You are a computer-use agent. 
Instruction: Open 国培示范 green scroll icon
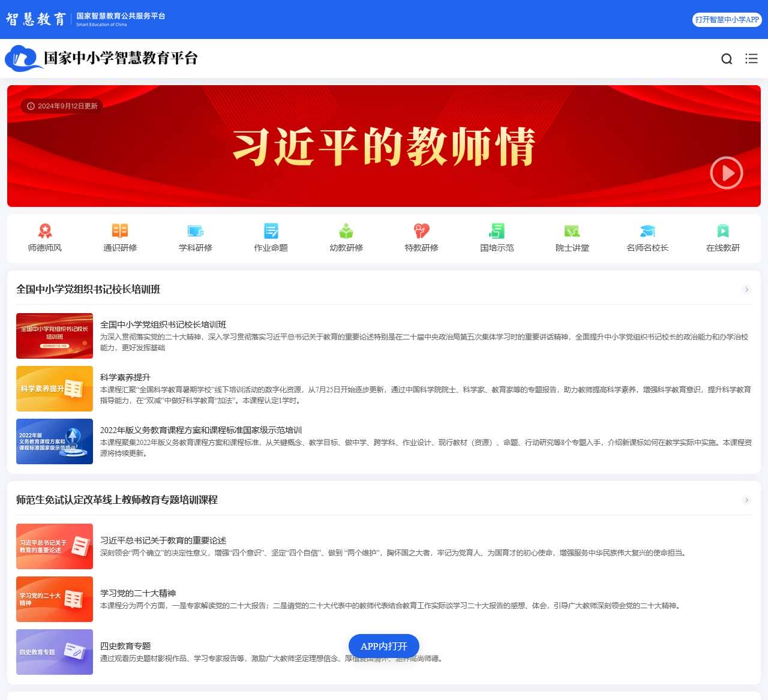pyautogui.click(x=497, y=231)
